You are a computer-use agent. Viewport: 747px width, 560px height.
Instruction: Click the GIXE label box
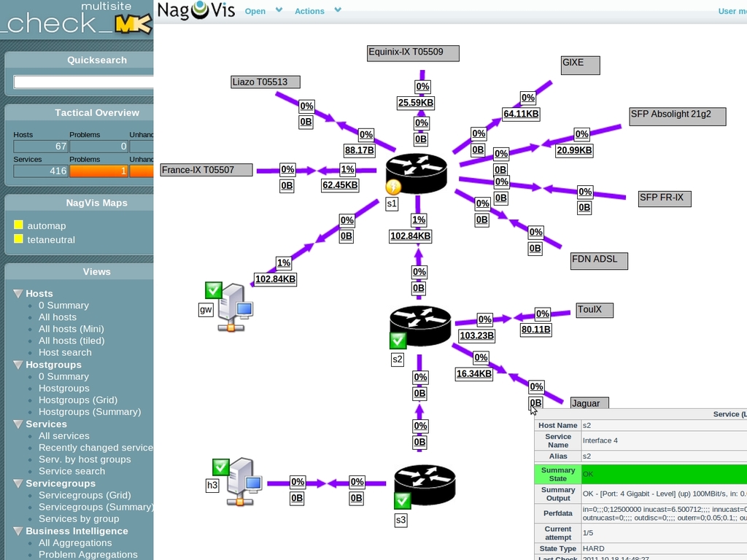click(580, 65)
